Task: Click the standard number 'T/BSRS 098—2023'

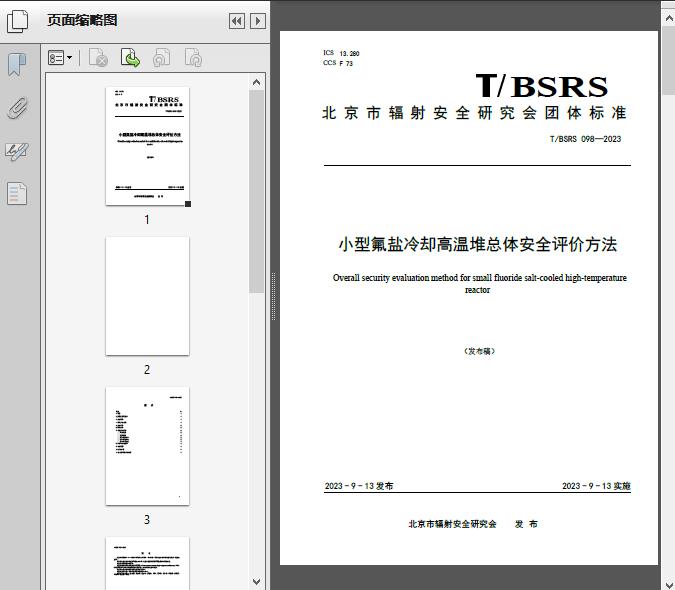Action: tap(585, 139)
